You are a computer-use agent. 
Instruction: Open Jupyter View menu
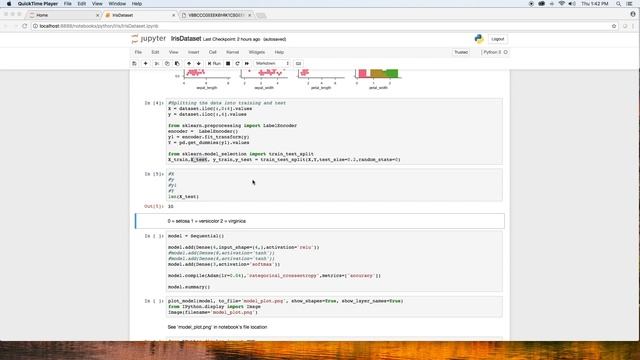(x=173, y=52)
